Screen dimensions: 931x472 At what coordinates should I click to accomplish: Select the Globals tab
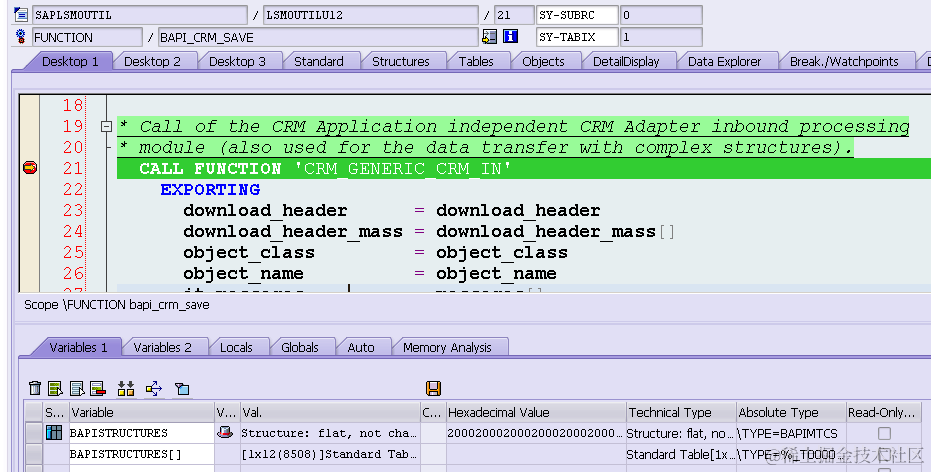(x=300, y=347)
